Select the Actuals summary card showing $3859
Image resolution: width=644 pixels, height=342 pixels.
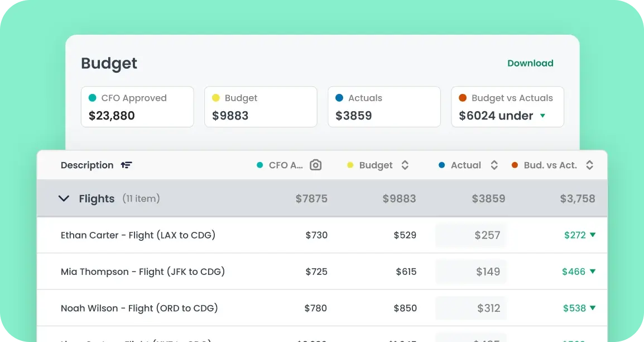click(x=384, y=107)
